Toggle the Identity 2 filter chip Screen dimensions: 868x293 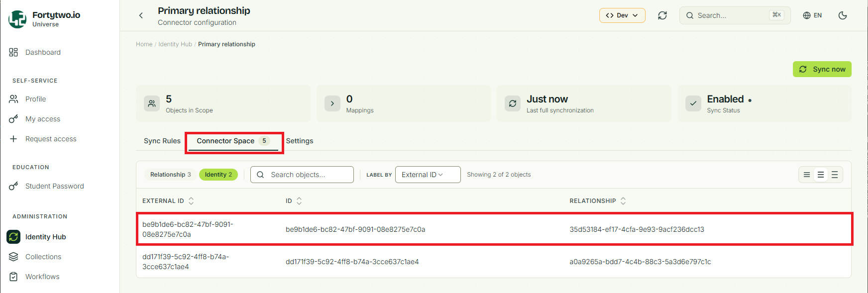point(218,175)
